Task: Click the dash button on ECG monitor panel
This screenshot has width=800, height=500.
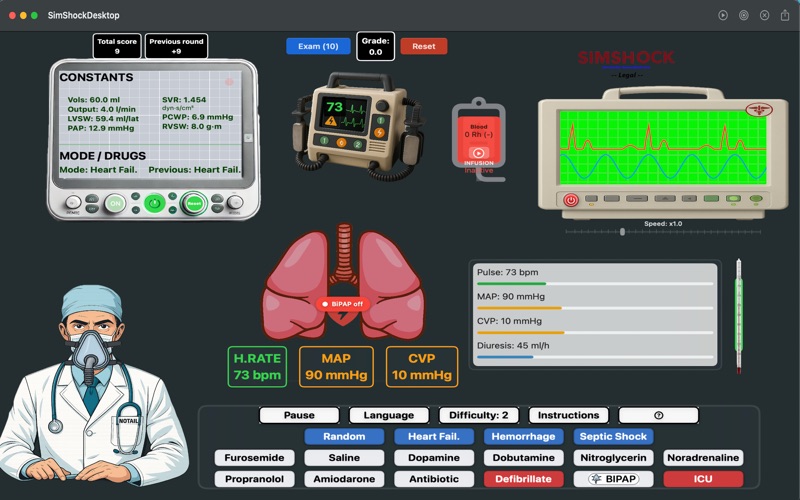Action: coord(637,198)
